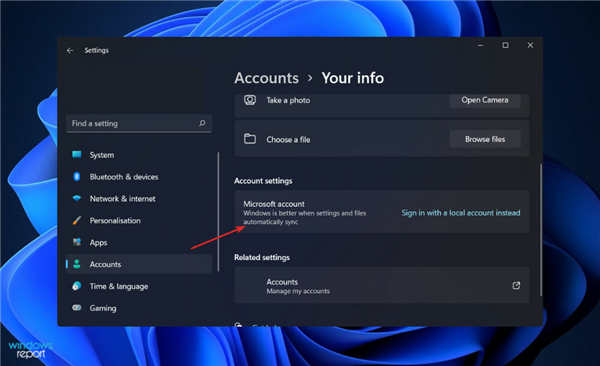Click the sidebar vertical scrollbar
600x366 pixels.
pos(218,212)
